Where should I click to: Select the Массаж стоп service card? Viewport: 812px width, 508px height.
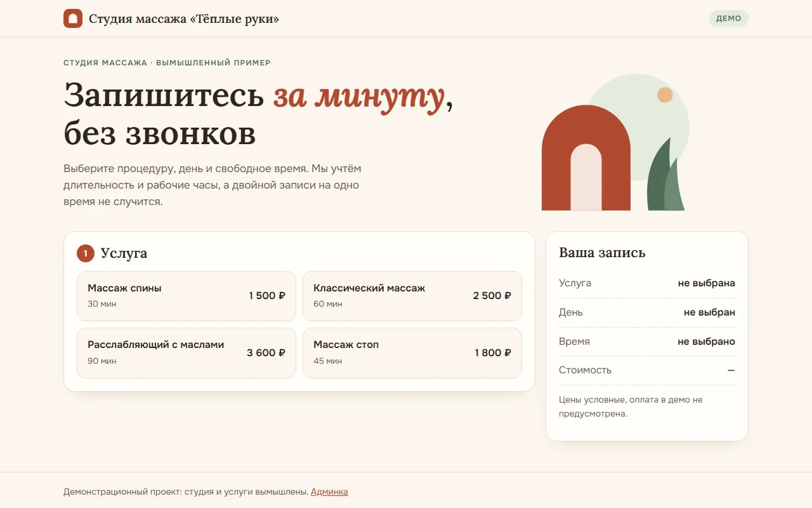(412, 353)
